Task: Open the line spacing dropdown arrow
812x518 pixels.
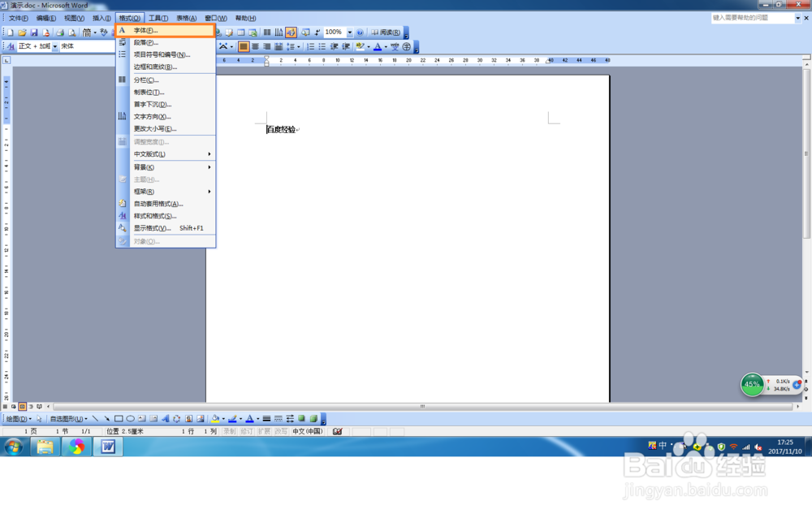Action: (x=298, y=46)
